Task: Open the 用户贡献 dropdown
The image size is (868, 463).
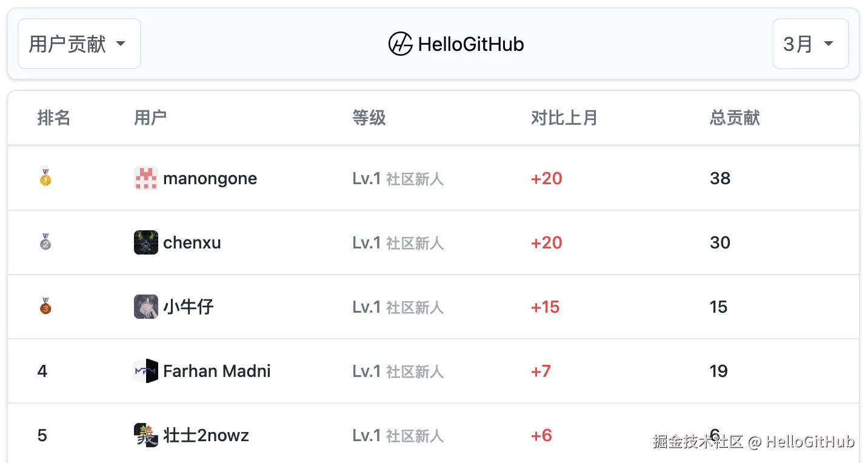Action: pos(79,44)
